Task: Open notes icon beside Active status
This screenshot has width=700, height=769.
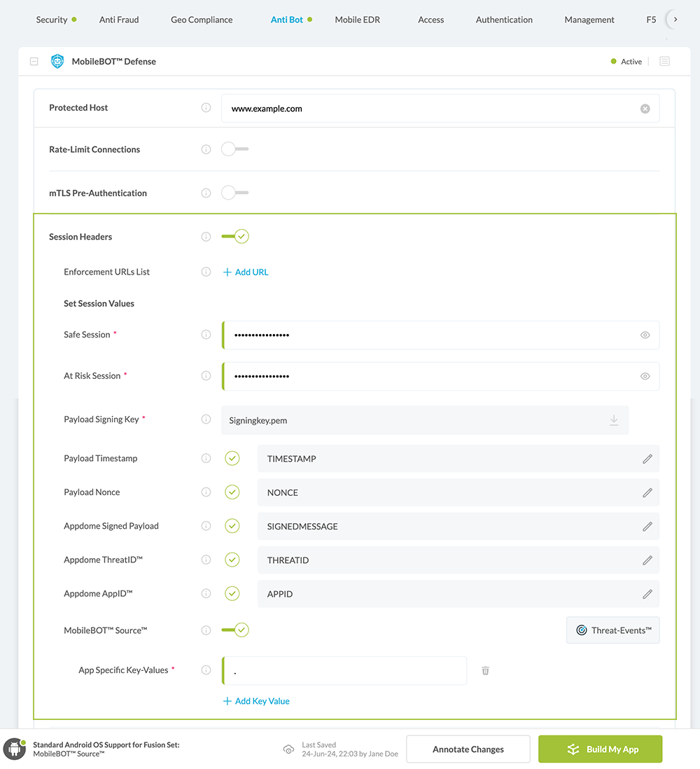Action: 664,62
